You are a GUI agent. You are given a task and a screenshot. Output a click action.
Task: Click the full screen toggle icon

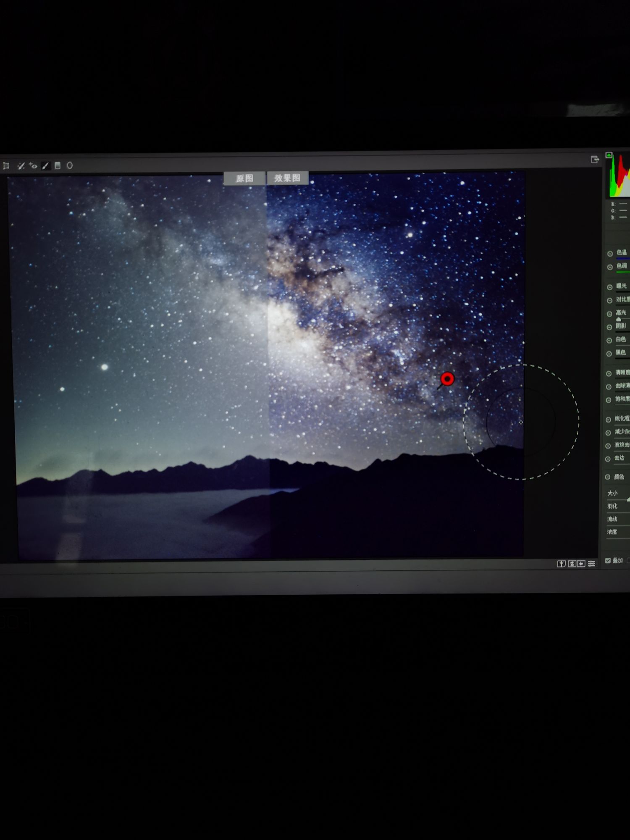click(594, 160)
